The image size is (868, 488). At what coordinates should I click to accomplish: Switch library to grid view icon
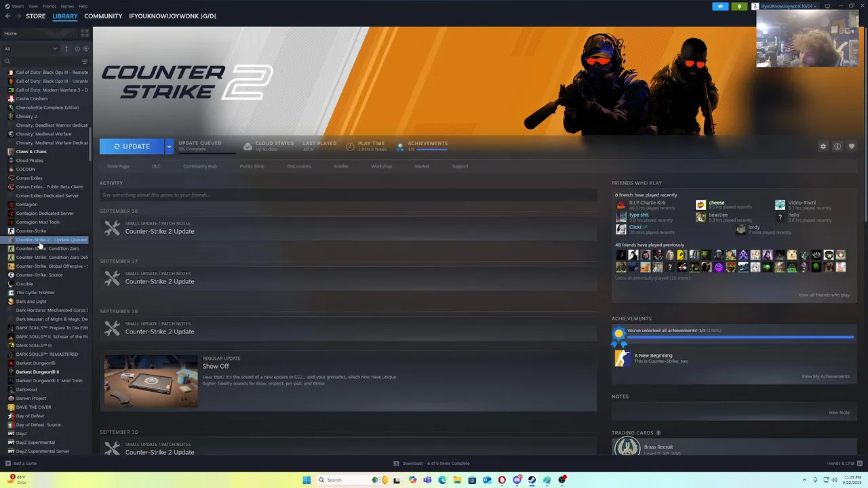click(85, 33)
